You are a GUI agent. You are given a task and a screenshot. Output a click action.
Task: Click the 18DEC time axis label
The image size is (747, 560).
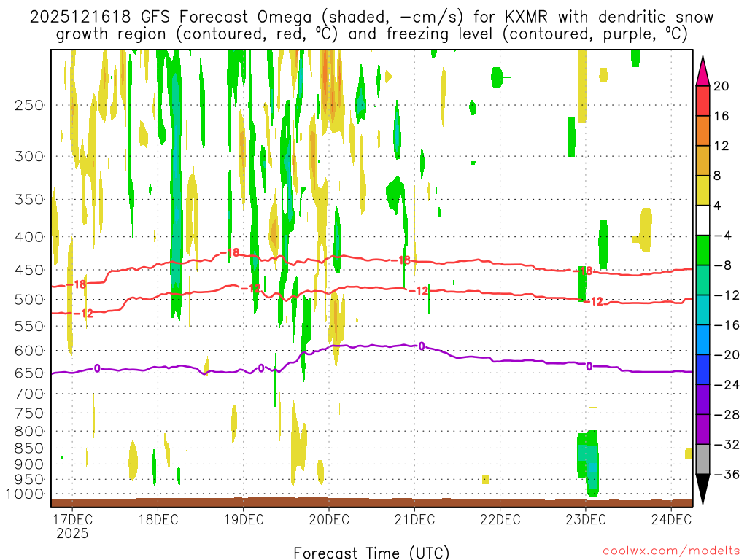click(158, 519)
